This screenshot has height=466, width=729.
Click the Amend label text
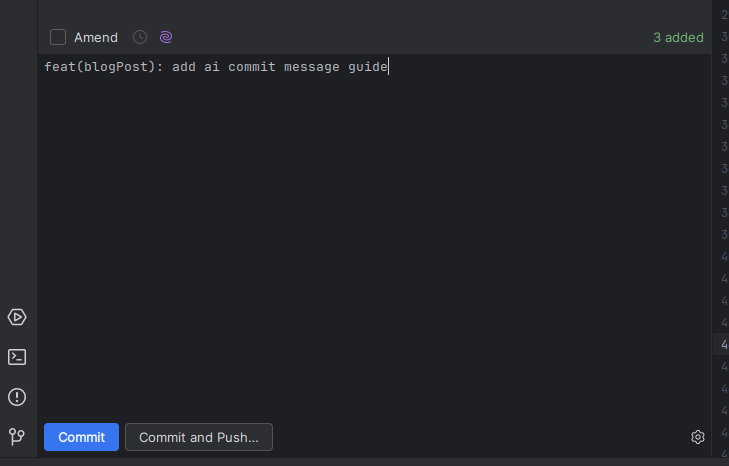96,37
